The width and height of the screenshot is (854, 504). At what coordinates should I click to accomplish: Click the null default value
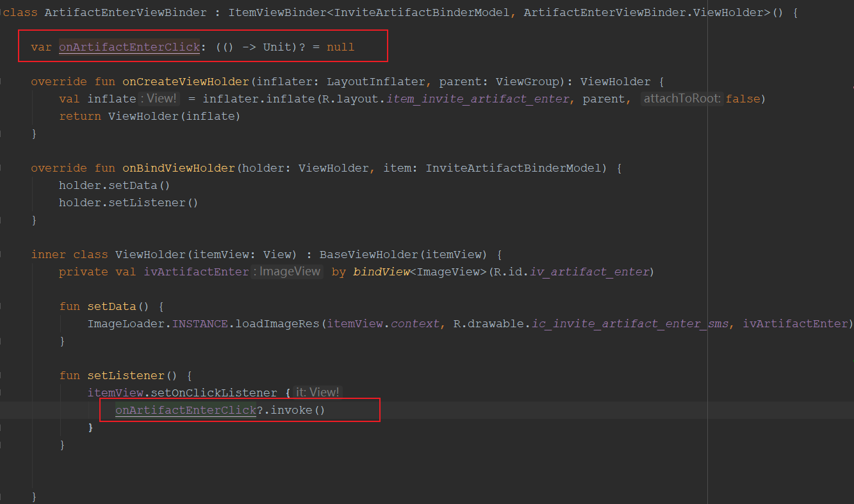coord(340,47)
